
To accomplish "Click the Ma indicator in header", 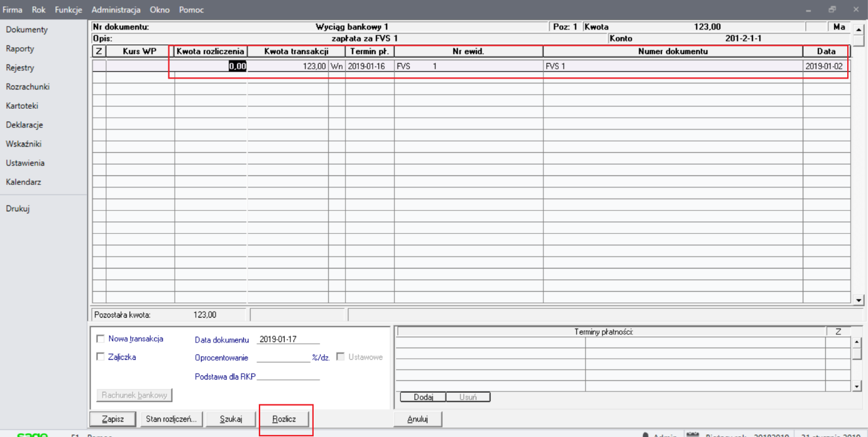I will [x=839, y=27].
